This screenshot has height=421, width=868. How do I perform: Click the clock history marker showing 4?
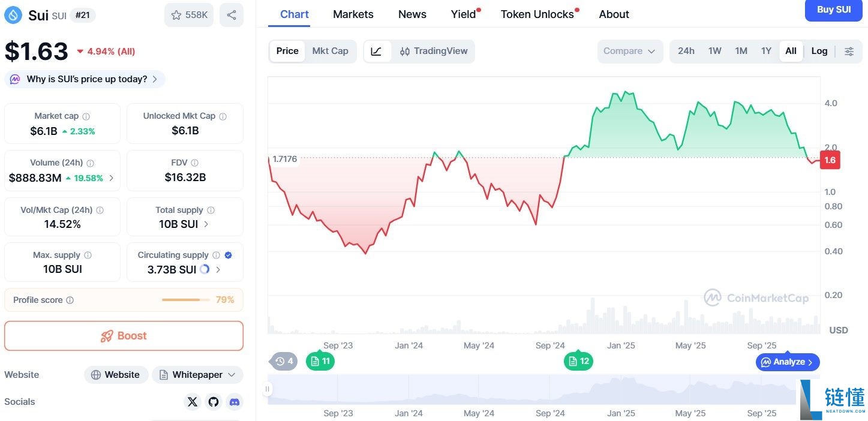click(x=283, y=361)
